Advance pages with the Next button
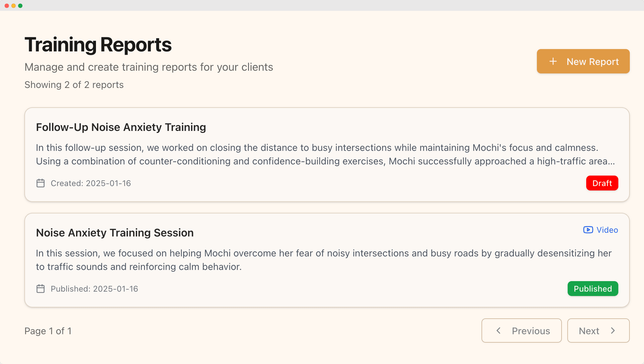Image resolution: width=644 pixels, height=364 pixels. (598, 331)
